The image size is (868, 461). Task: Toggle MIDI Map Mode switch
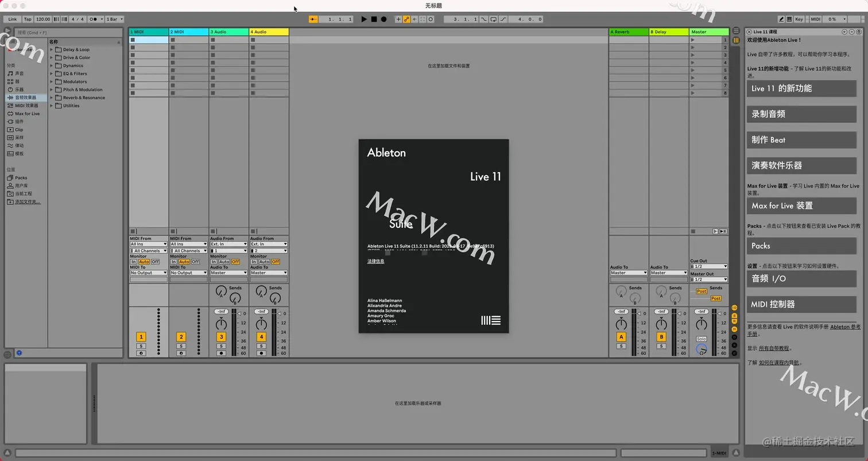click(x=816, y=19)
